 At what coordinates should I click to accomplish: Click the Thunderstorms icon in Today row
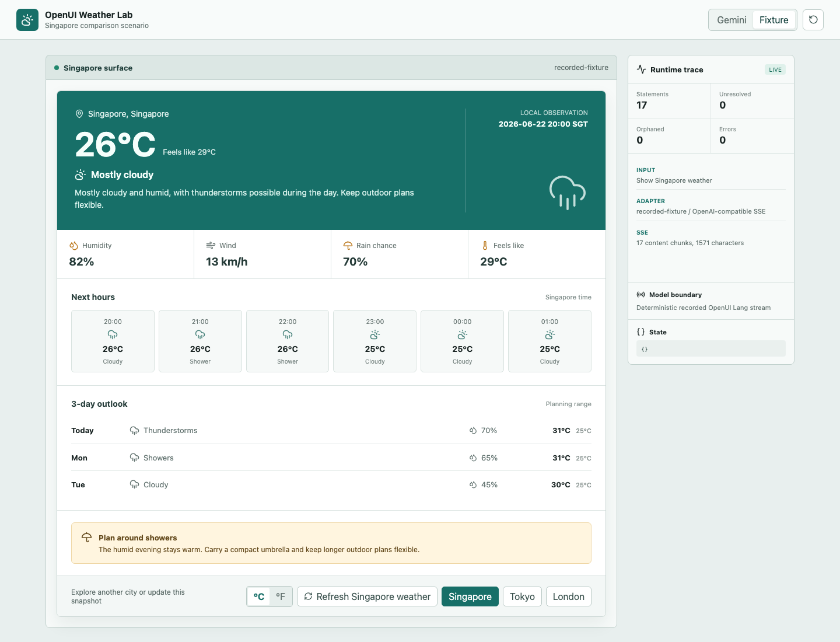134,431
